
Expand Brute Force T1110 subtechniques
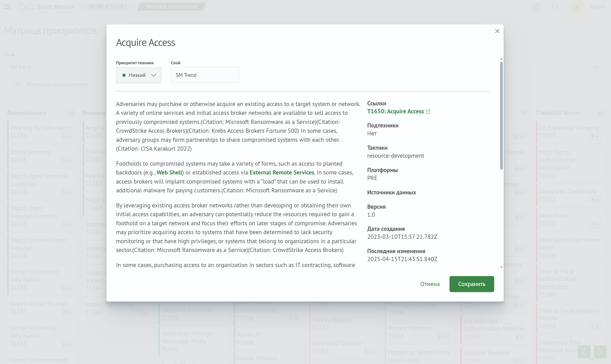595,224
